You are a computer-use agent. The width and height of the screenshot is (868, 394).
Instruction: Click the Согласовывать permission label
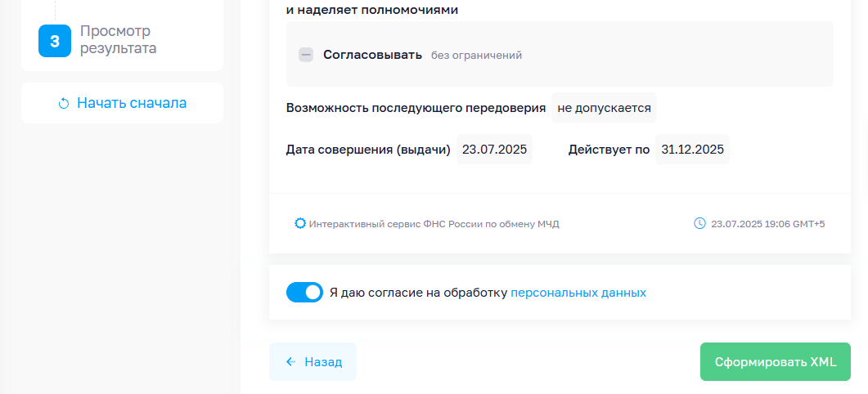pos(372,55)
